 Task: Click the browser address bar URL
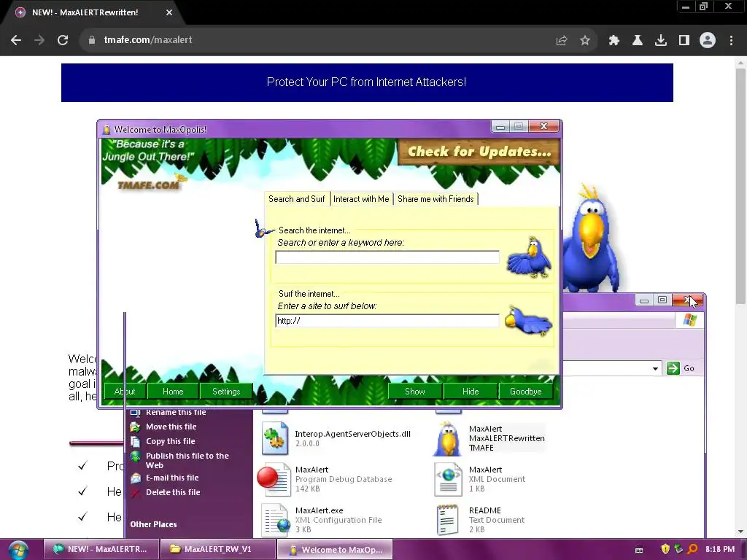(147, 40)
